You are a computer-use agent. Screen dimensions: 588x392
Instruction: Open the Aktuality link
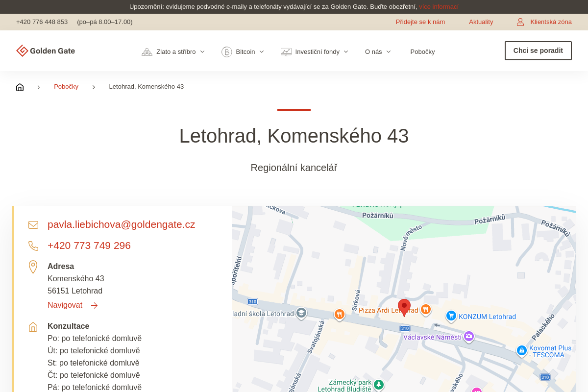481,22
